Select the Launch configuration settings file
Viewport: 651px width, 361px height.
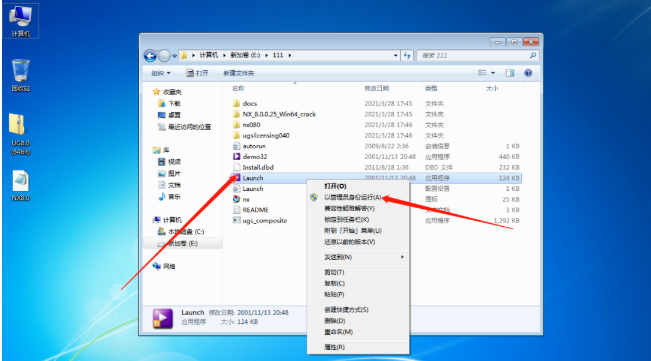tap(248, 188)
